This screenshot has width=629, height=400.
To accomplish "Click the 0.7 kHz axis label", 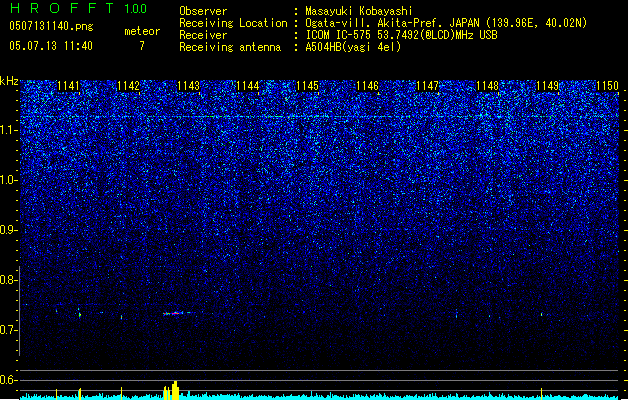I will (9, 330).
